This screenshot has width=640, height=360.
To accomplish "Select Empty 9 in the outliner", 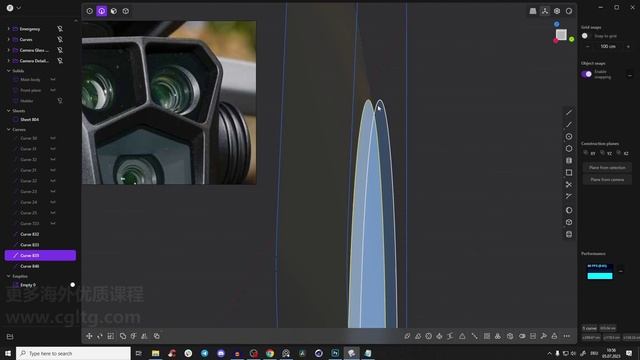I will coord(28,285).
